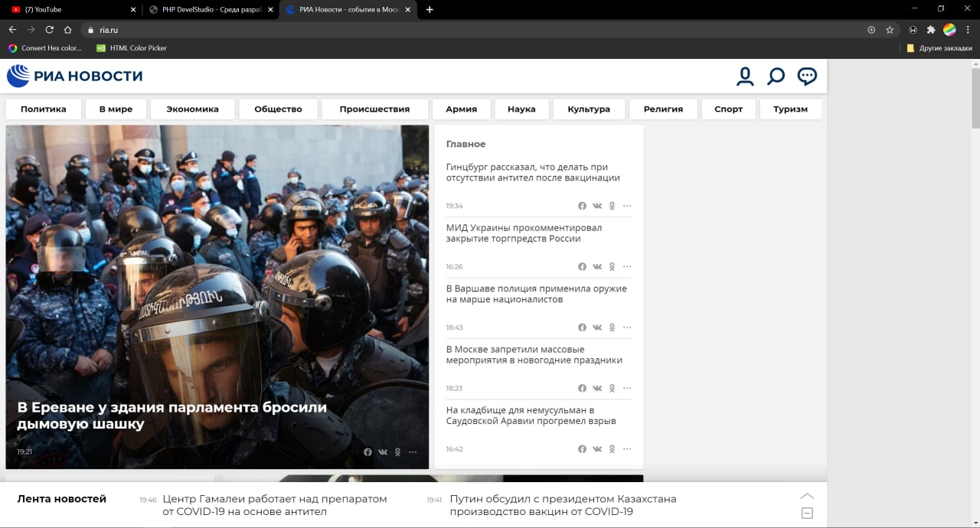
Task: Share Саудовской Аравии article on Facebook
Action: point(583,449)
